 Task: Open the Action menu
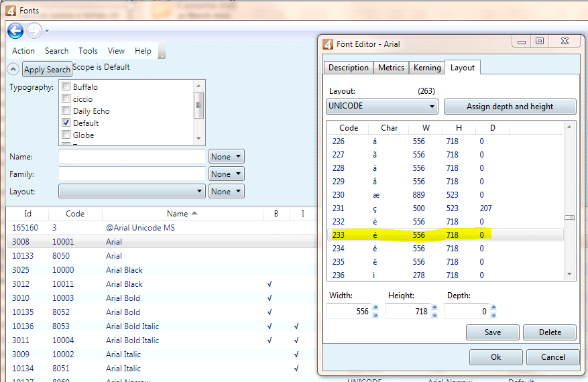pos(23,51)
